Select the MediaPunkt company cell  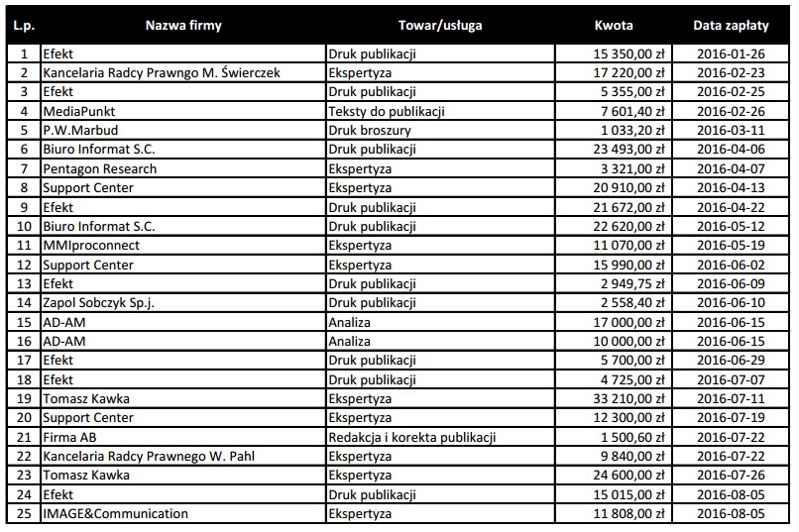pyautogui.click(x=77, y=111)
